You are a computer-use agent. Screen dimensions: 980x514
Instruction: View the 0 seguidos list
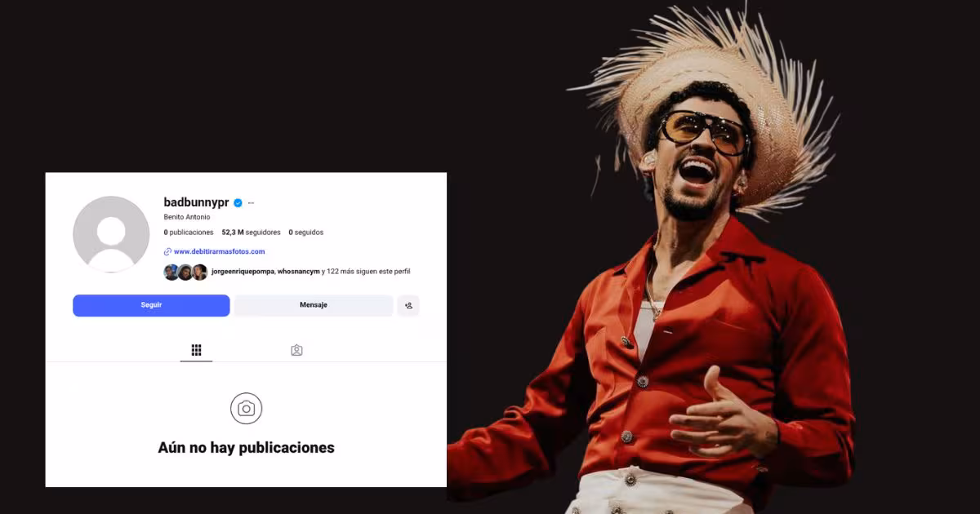coord(306,233)
